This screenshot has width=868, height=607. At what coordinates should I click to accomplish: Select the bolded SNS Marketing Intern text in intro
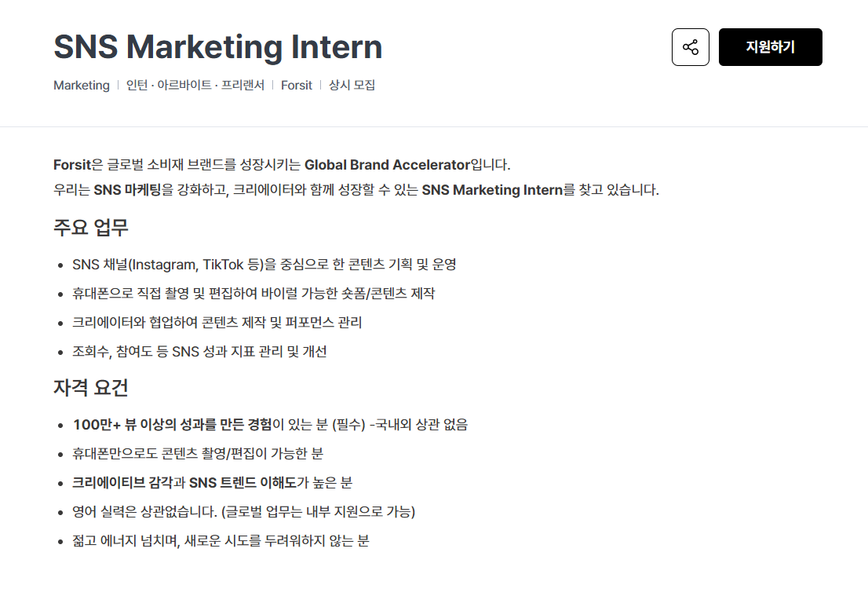click(494, 189)
